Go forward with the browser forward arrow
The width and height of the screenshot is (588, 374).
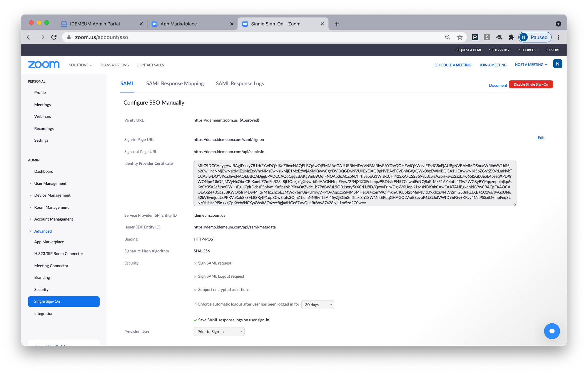pyautogui.click(x=42, y=37)
